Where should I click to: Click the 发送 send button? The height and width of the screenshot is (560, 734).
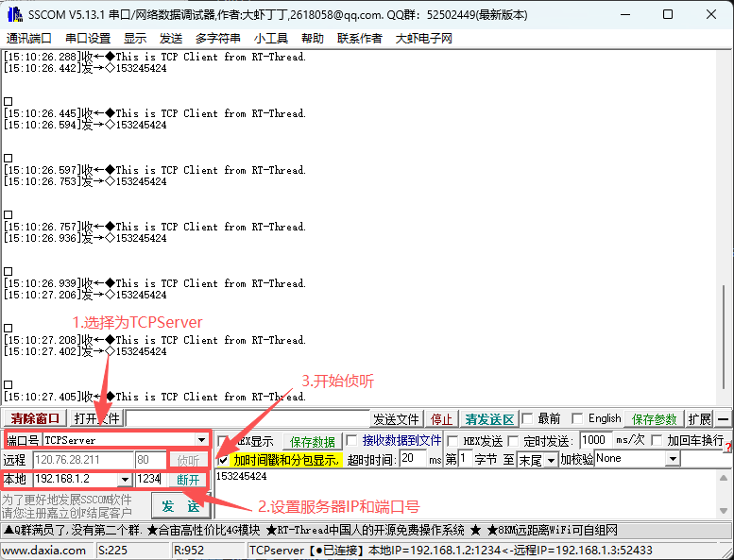click(180, 506)
